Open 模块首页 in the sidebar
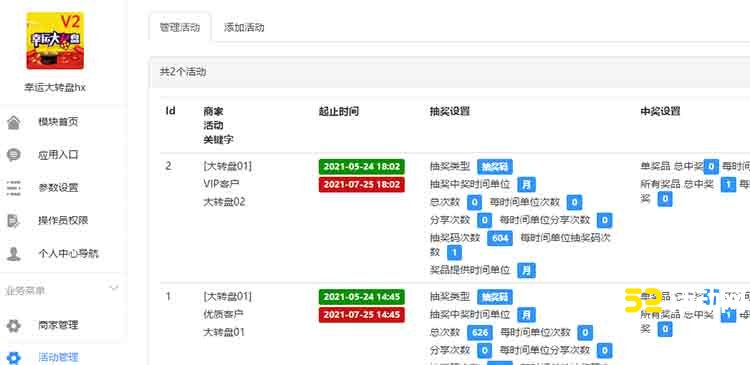The image size is (750, 365). click(x=58, y=122)
